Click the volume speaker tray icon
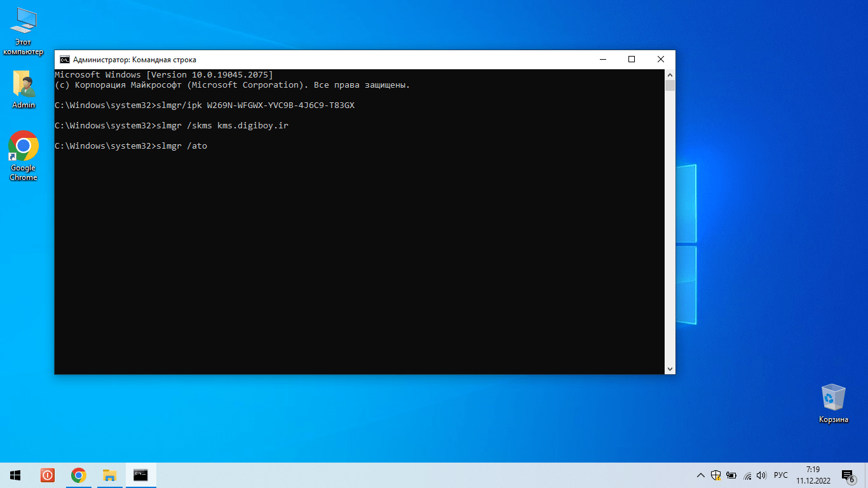Image resolution: width=868 pixels, height=488 pixels. pyautogui.click(x=762, y=475)
